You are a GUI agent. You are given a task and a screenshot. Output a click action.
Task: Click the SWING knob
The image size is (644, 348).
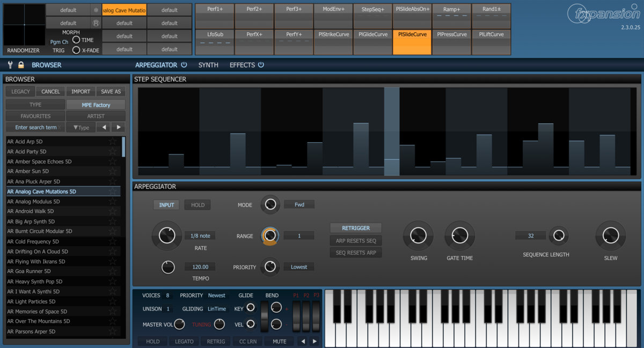coord(418,235)
